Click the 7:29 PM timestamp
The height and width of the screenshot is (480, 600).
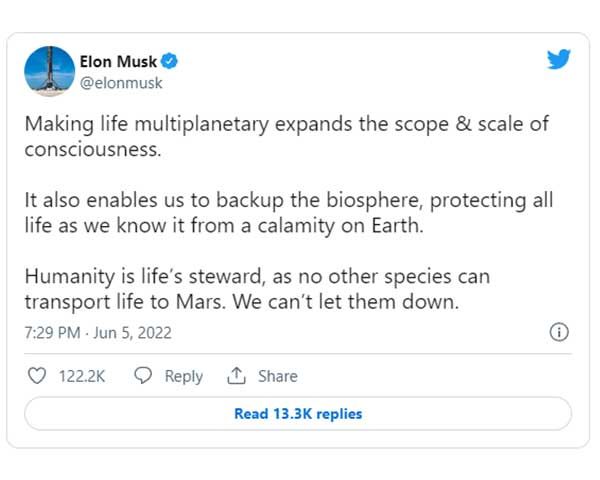[x=52, y=333]
